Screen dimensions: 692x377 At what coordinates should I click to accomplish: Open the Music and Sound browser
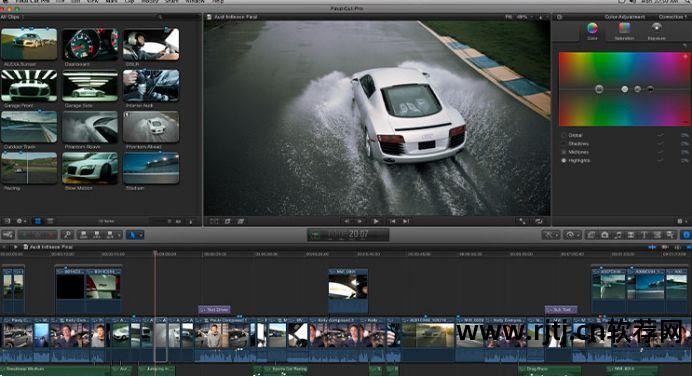click(618, 235)
